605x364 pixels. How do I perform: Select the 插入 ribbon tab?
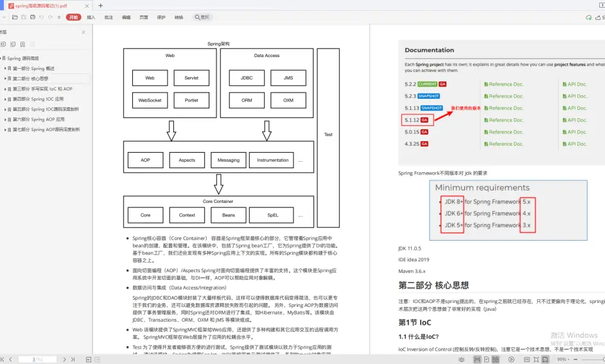pyautogui.click(x=91, y=17)
